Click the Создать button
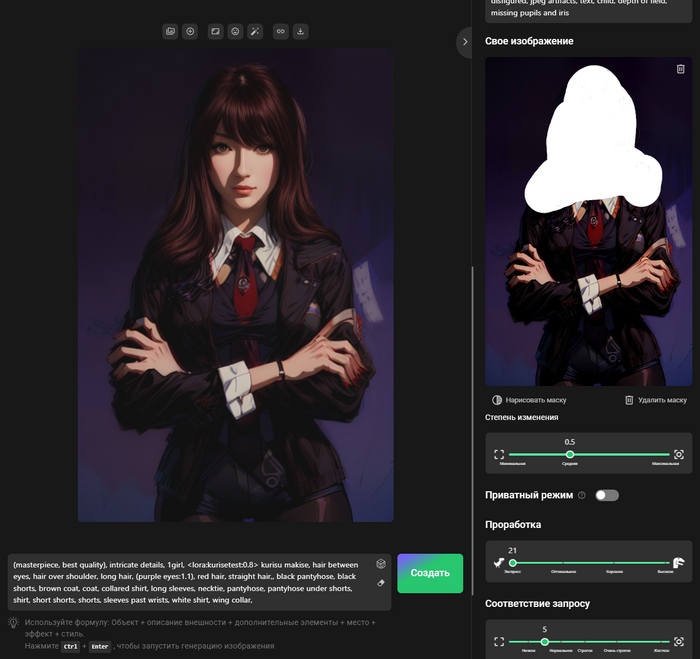The height and width of the screenshot is (659, 700). tap(430, 573)
